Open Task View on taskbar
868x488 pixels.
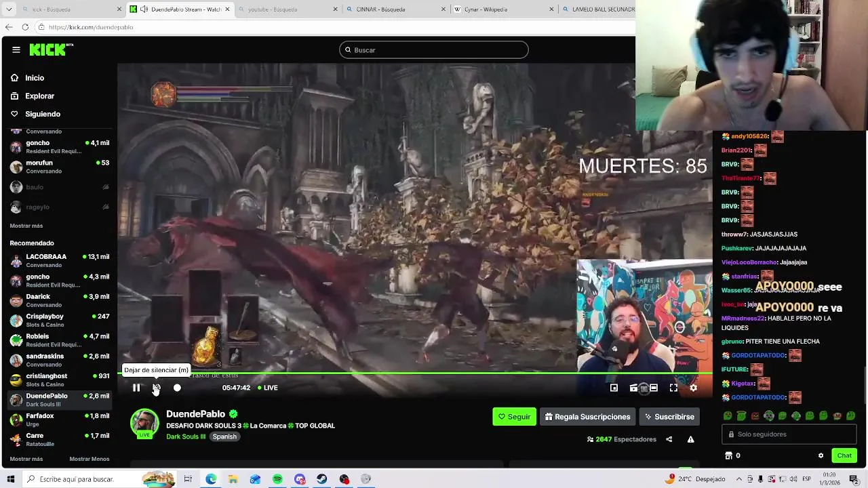tap(188, 479)
